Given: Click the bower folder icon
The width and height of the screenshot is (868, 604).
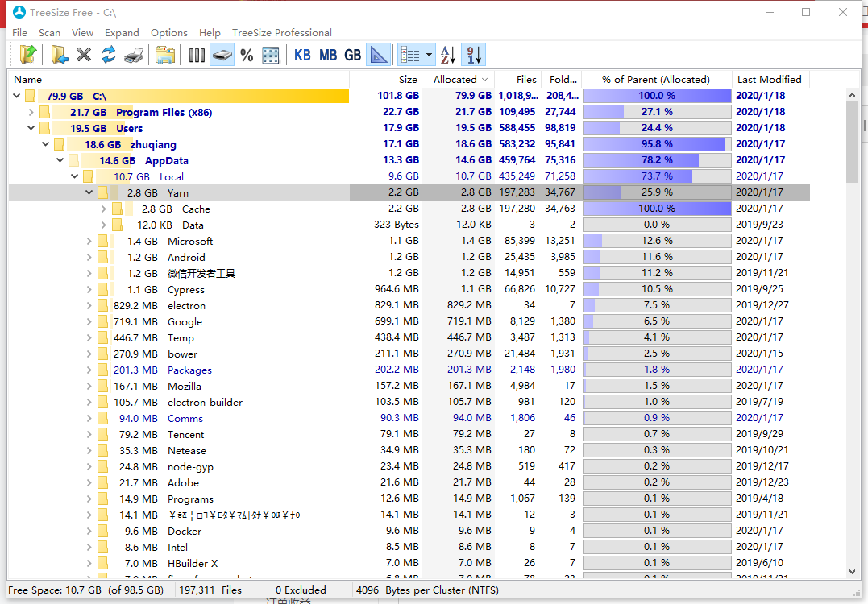Looking at the screenshot, I should (102, 354).
